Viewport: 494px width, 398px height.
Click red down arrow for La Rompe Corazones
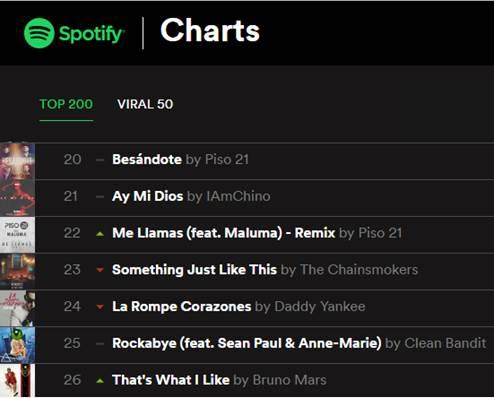(x=100, y=307)
